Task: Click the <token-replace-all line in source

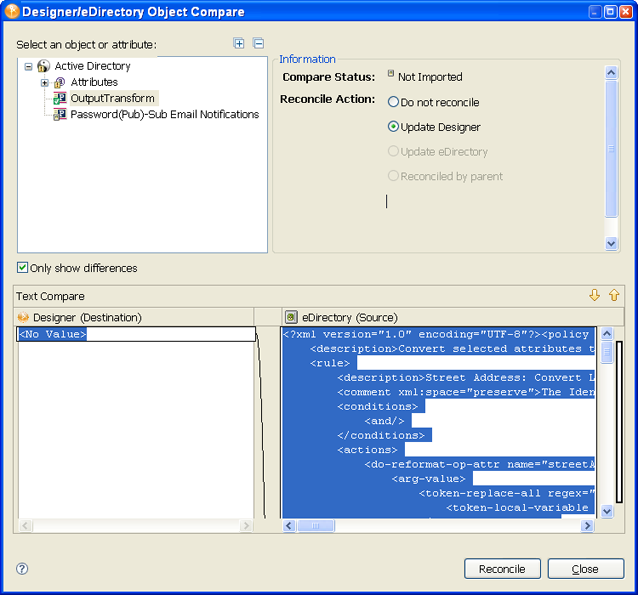Action: tap(507, 493)
